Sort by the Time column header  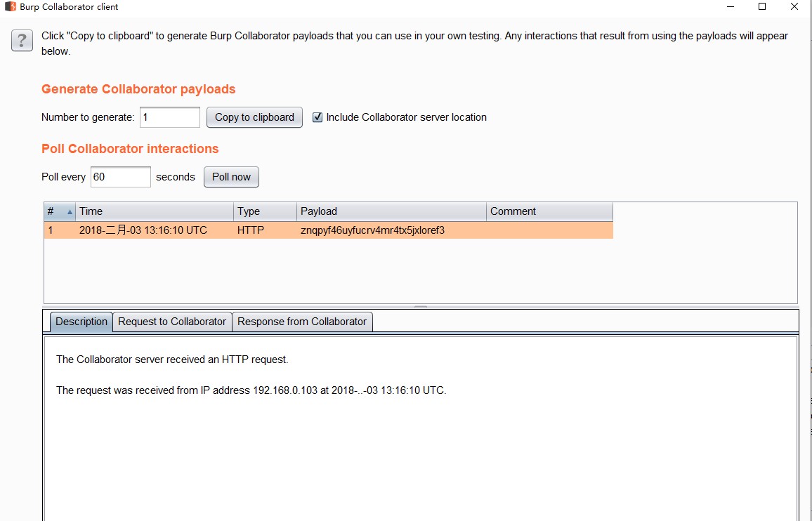tap(155, 211)
